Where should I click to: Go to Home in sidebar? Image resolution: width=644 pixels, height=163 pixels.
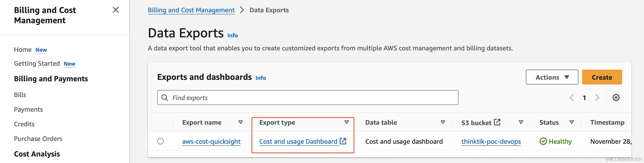[23, 50]
